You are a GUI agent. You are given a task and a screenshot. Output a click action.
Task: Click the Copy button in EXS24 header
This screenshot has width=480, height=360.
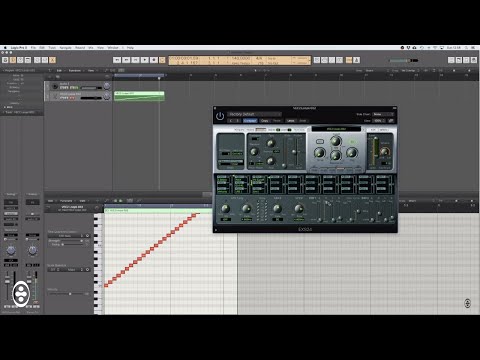[x=265, y=121]
